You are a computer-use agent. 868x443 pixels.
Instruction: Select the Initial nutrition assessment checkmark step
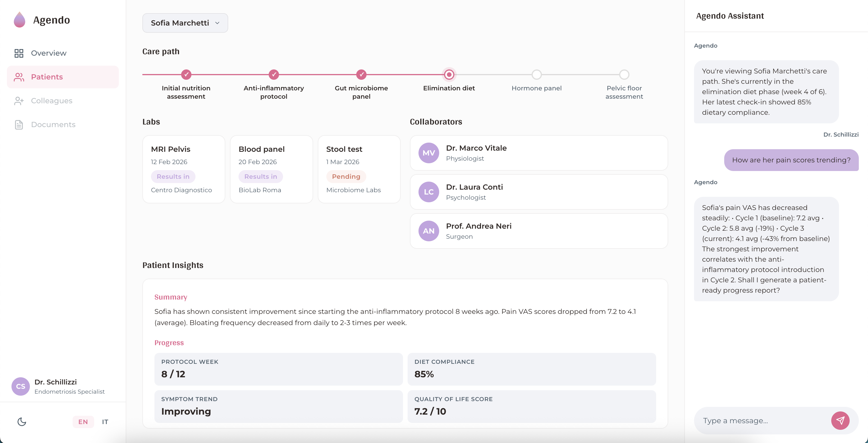click(186, 74)
